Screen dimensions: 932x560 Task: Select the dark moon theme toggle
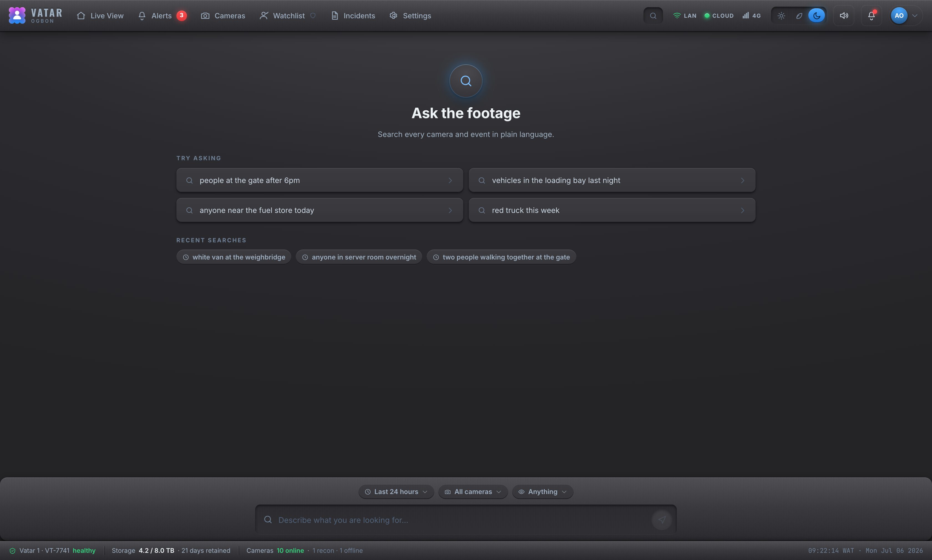817,16
